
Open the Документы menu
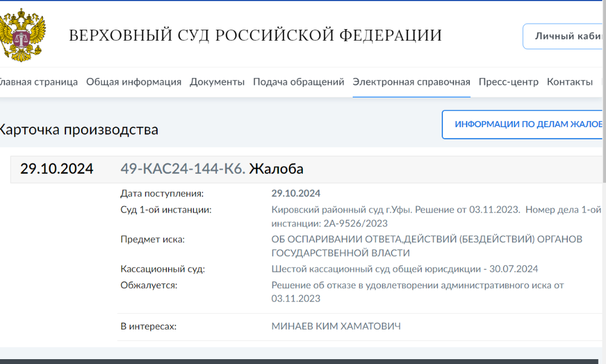(x=217, y=82)
